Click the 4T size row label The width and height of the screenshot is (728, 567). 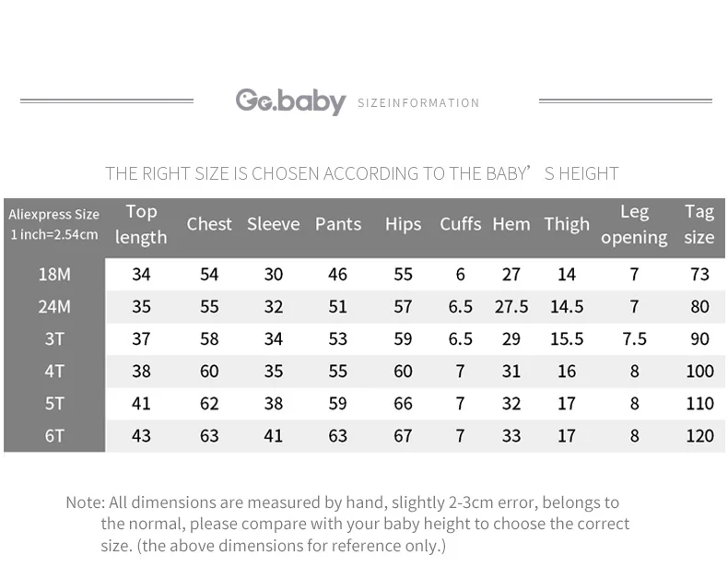pyautogui.click(x=54, y=372)
